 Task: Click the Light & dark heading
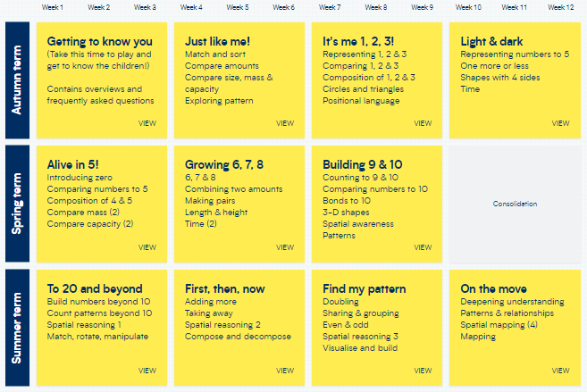pyautogui.click(x=491, y=41)
